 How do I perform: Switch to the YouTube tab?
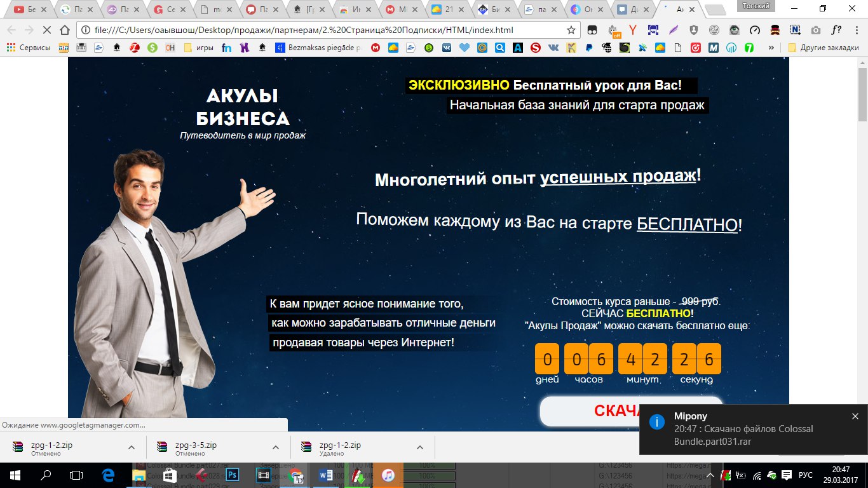26,10
